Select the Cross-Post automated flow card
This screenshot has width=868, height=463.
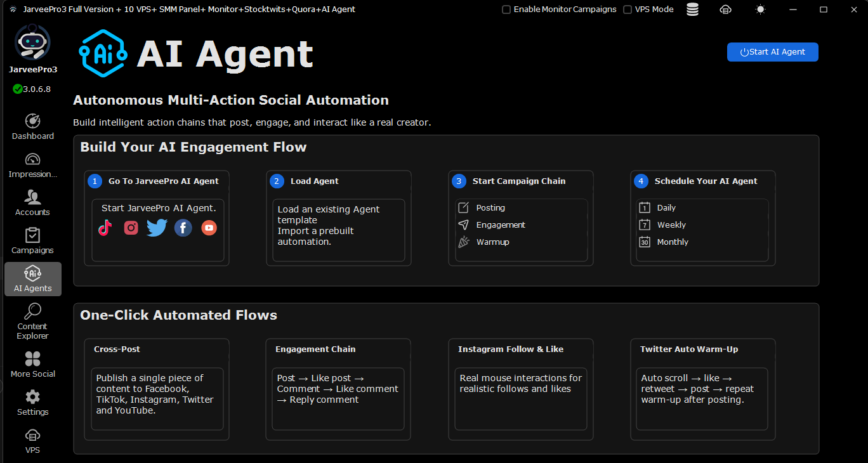tap(157, 389)
